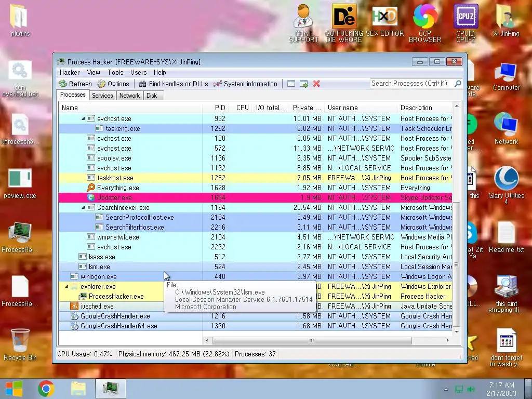Viewport: 532px width, 399px height.
Task: Click the jusched.exe Java icon
Action: 74,306
